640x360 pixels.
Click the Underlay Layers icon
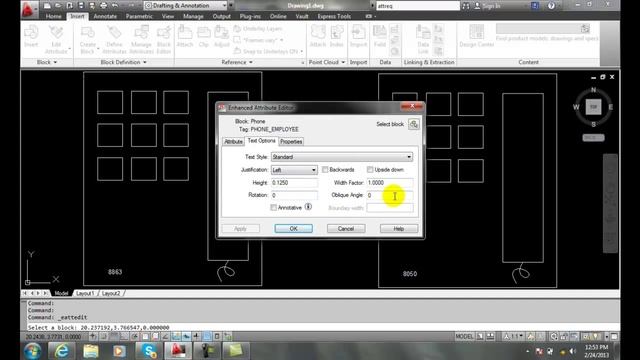pyautogui.click(x=237, y=29)
